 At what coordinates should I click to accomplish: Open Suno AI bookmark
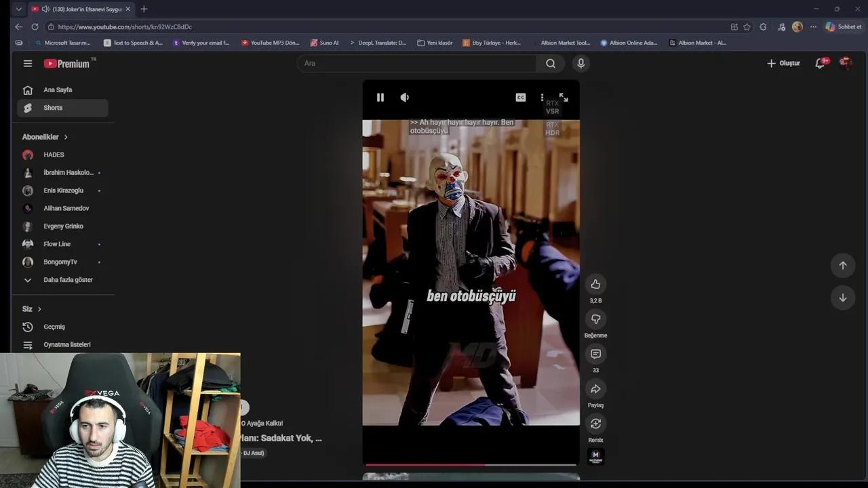point(325,43)
